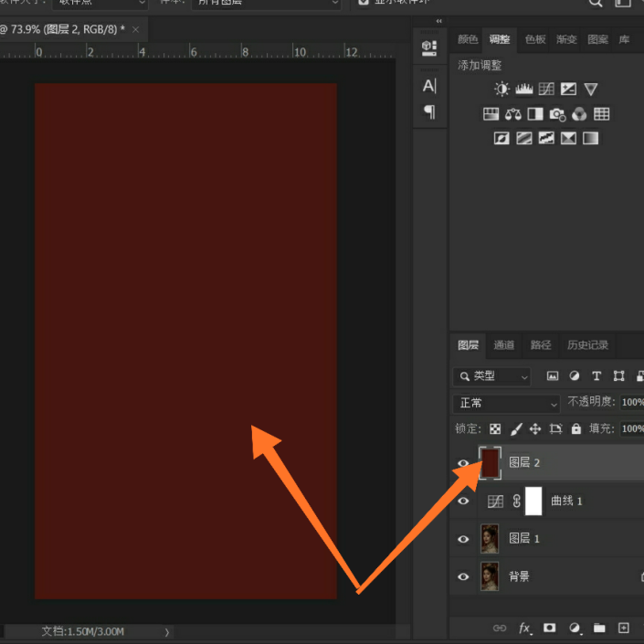Viewport: 644px width, 644px height.
Task: Create new fill or adjustment layer icon
Action: (x=575, y=628)
